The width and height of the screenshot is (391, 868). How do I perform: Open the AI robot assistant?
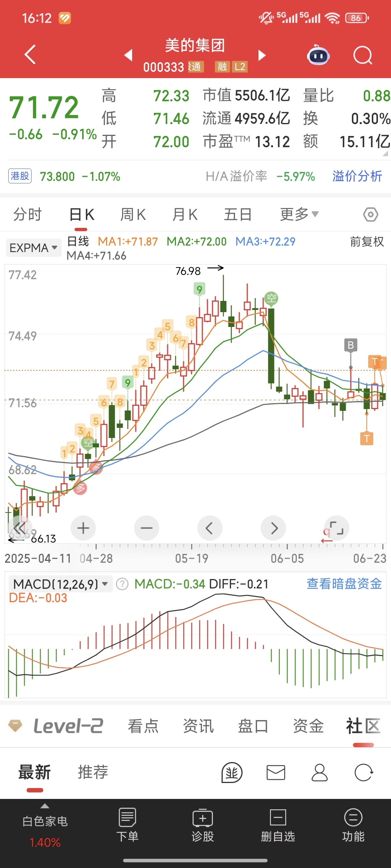318,55
